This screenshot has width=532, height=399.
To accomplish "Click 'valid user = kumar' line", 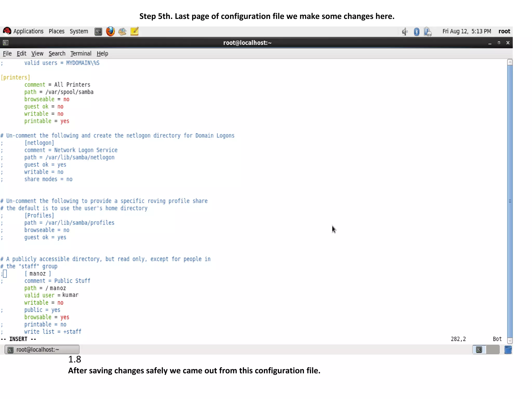I will pyautogui.click(x=51, y=295).
